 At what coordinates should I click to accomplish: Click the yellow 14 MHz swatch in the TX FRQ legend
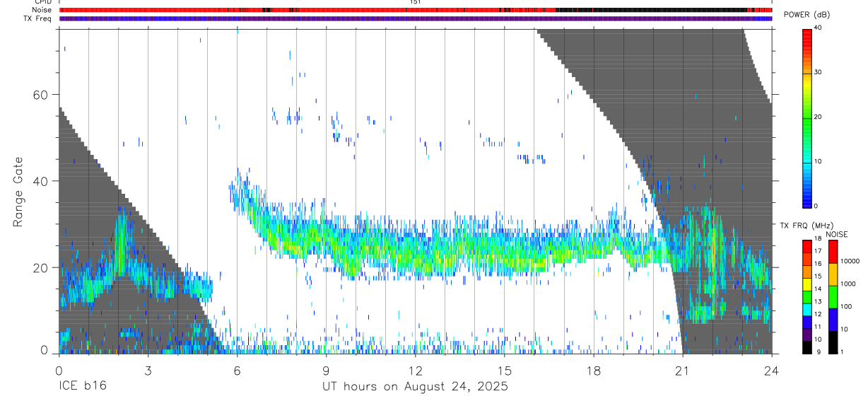click(807, 284)
